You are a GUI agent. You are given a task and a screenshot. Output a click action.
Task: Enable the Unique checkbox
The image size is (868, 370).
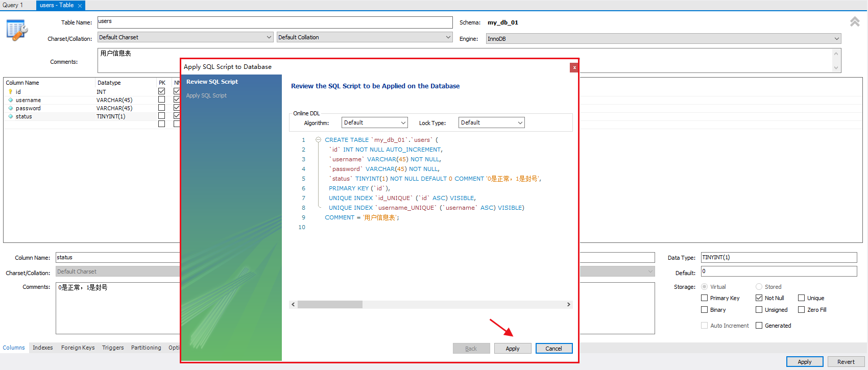[802, 298]
